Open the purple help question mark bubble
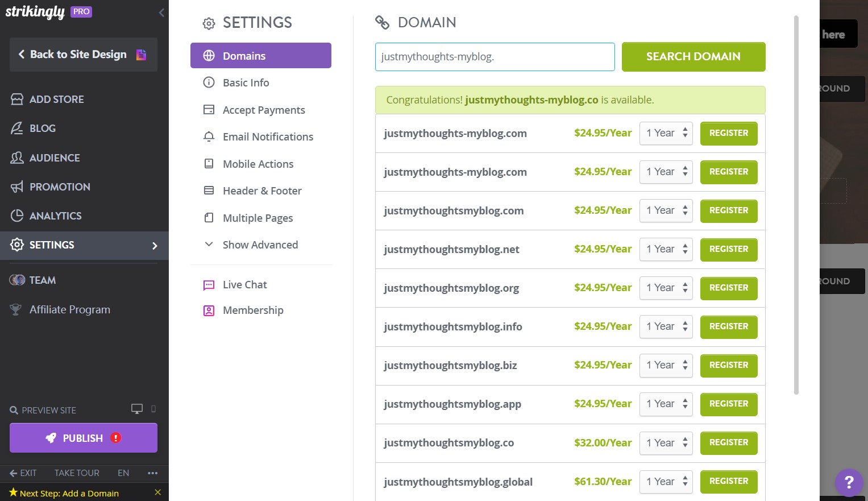Viewport: 868px width, 501px height. 849,483
